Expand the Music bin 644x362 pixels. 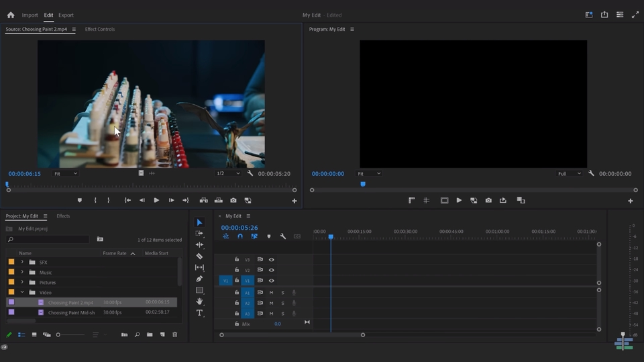(22, 272)
